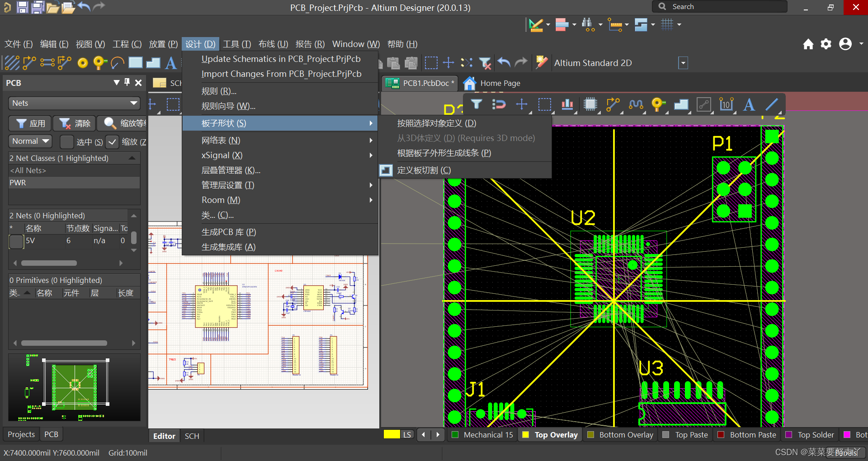Viewport: 868px width, 461px height.
Task: Expand the measure tool dropdown arrow
Action: tap(627, 24)
